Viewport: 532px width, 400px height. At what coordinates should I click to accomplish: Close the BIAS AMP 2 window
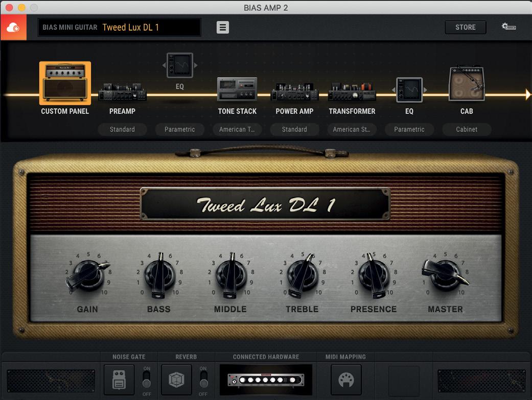pyautogui.click(x=9, y=8)
